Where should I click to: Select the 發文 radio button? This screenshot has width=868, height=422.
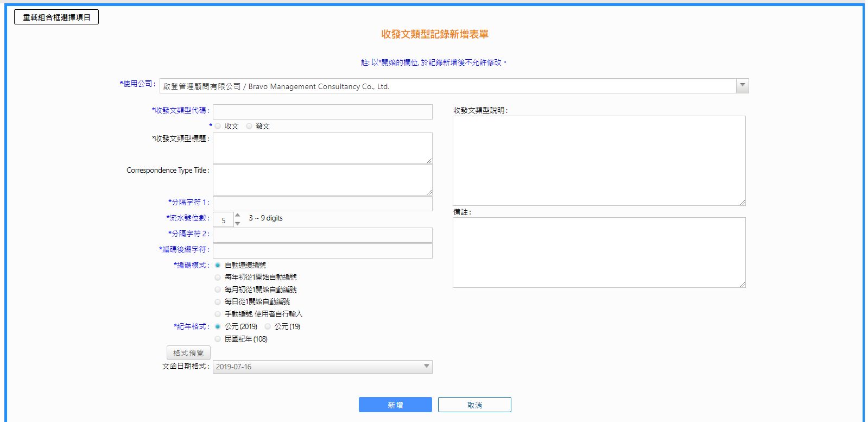[249, 126]
